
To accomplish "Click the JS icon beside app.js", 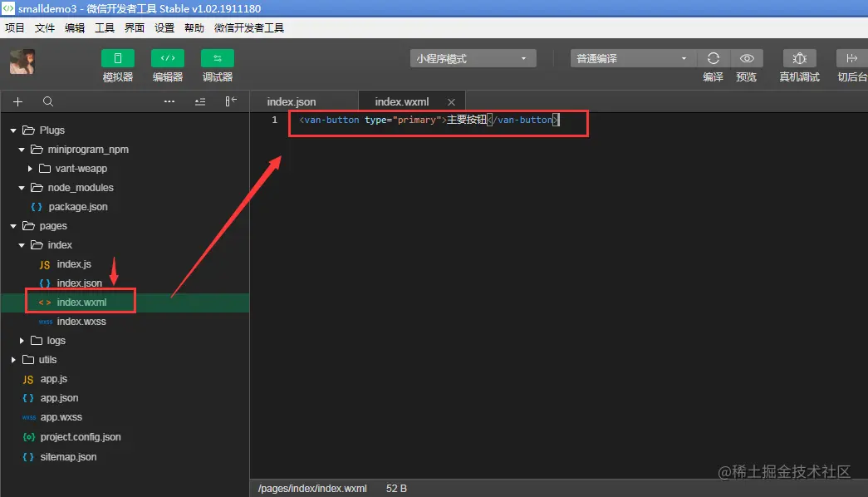I will [28, 380].
